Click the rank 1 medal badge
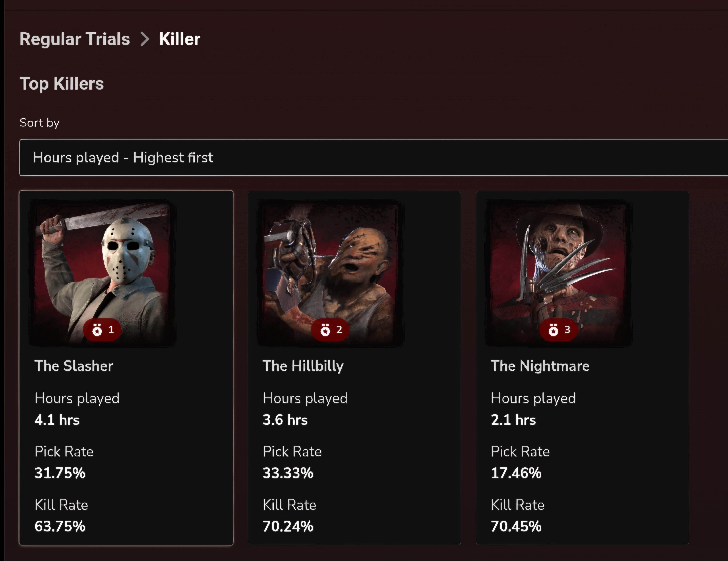Screen dimensions: 728x561 pos(102,330)
